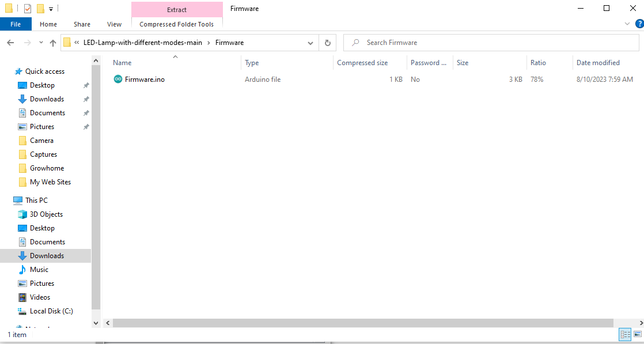Switch to Large icons view layout

(638, 335)
